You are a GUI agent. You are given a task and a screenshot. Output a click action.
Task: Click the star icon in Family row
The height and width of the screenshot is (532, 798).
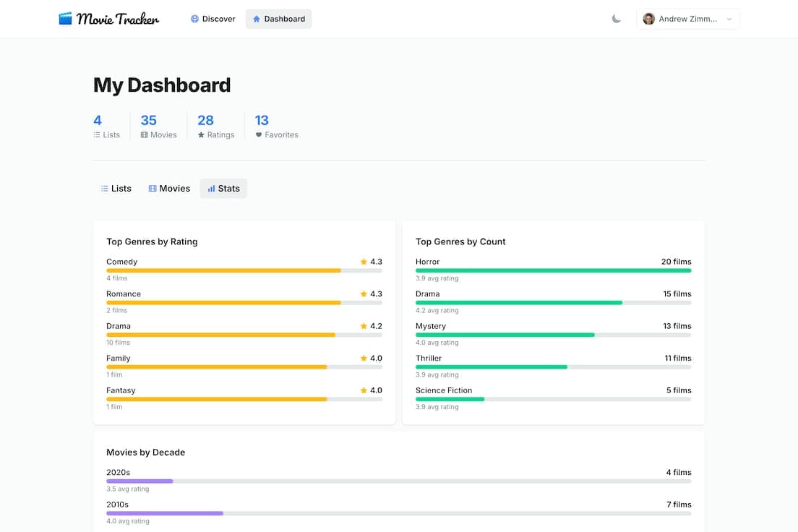[x=364, y=358]
